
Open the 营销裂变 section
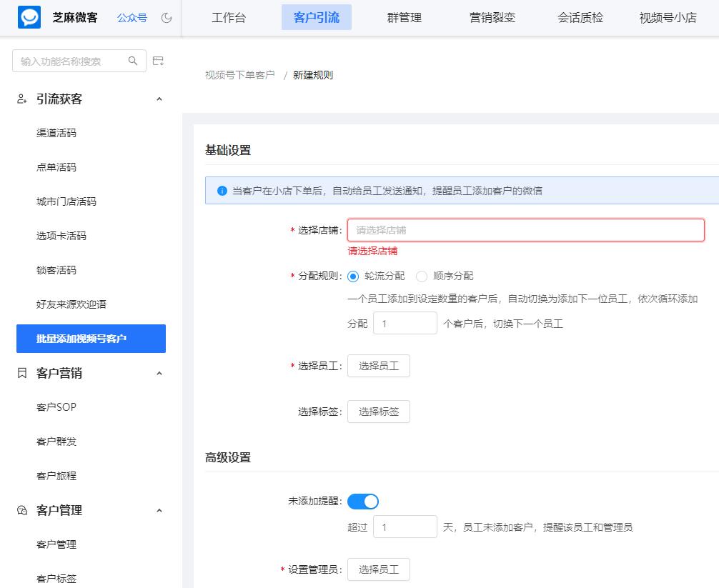492,17
